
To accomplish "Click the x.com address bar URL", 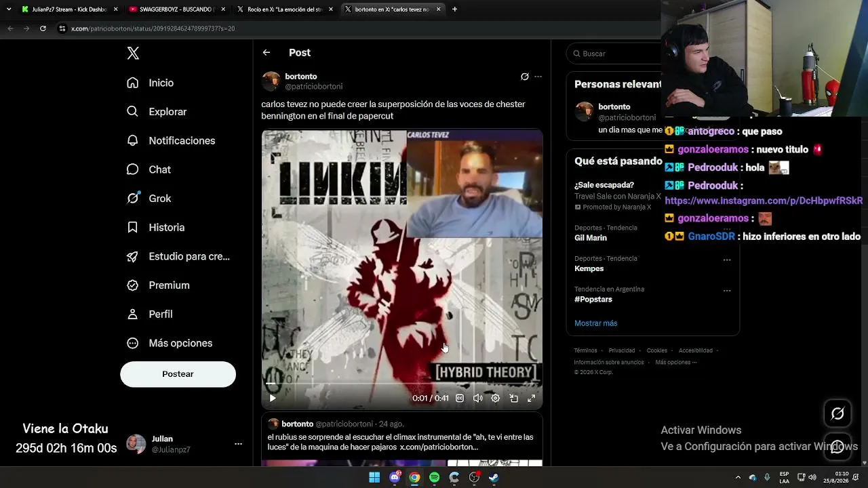I will pos(153,28).
